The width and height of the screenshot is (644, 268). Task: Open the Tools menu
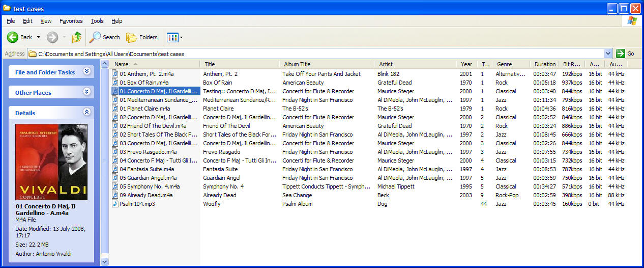97,21
